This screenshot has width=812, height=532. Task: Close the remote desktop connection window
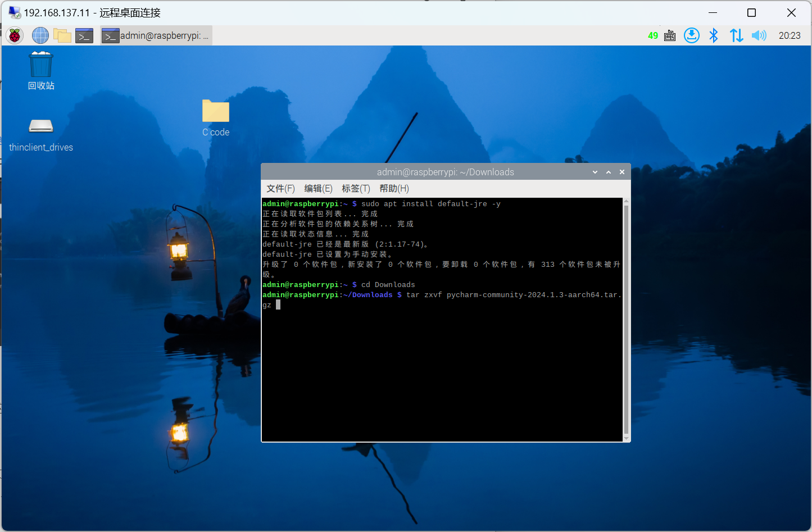[x=791, y=12]
